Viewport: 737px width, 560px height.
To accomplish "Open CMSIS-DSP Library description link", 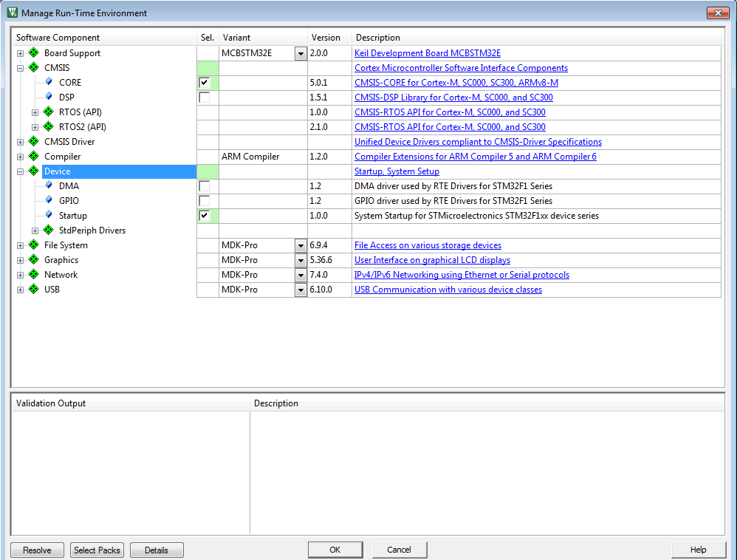I will pos(453,98).
